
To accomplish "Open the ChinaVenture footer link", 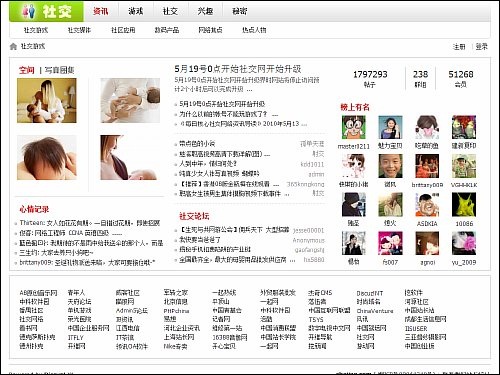I will coord(375,311).
